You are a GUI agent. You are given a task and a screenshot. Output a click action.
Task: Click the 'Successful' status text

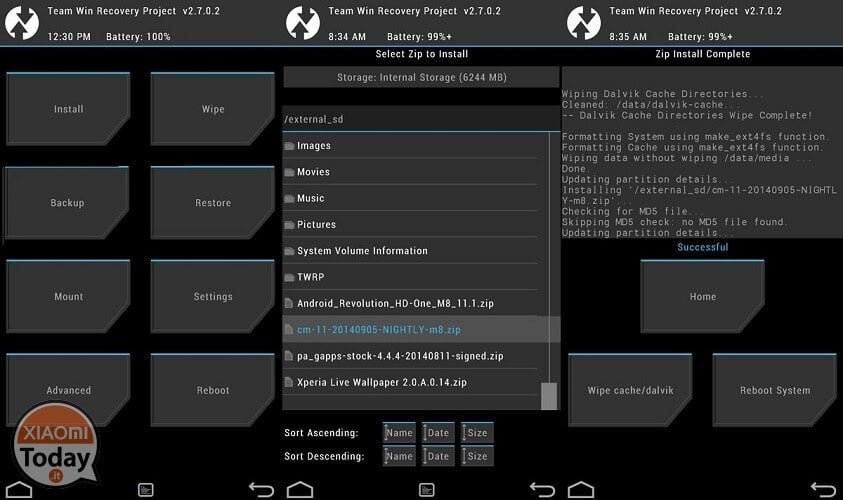click(x=703, y=247)
